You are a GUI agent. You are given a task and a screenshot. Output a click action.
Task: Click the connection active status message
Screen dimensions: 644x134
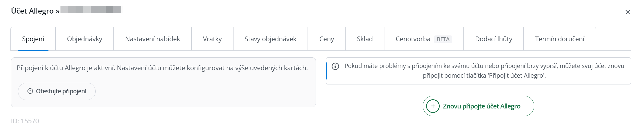coord(162,68)
